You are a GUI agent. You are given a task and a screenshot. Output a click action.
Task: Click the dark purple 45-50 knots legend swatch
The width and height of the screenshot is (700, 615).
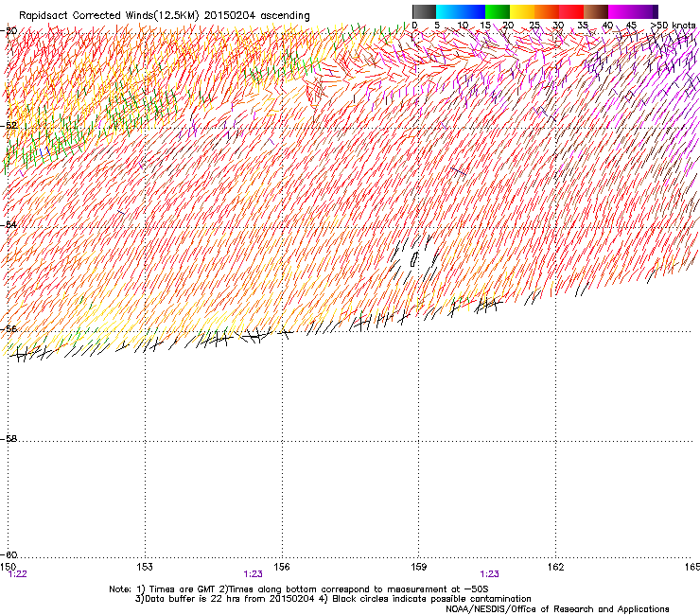pyautogui.click(x=645, y=11)
